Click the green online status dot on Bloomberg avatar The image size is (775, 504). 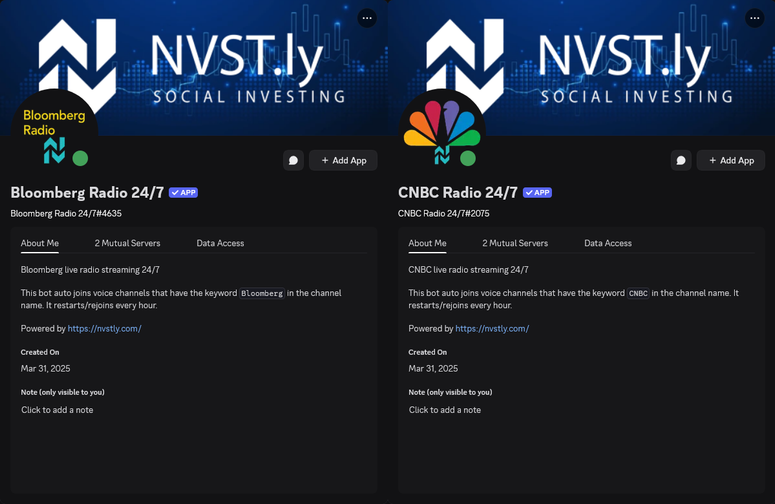pos(80,159)
